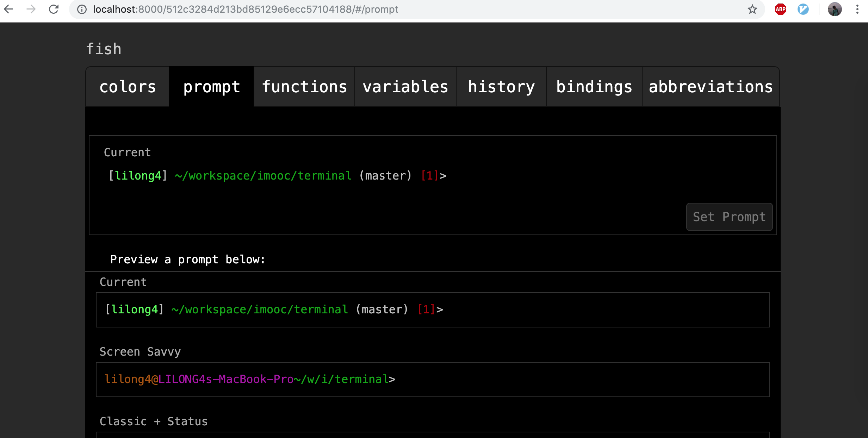The width and height of the screenshot is (868, 438).
Task: Click the blue checkmark extension icon
Action: [803, 10]
